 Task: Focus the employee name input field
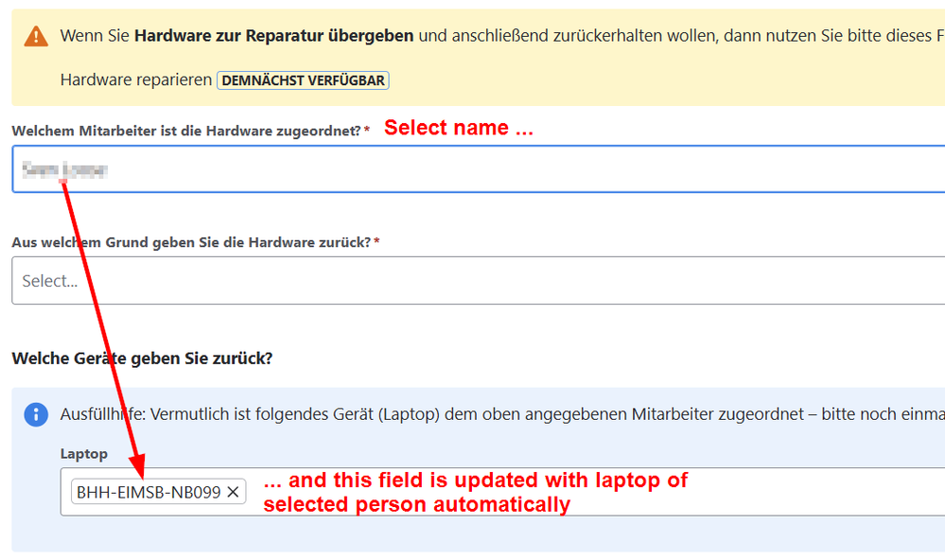click(x=479, y=169)
